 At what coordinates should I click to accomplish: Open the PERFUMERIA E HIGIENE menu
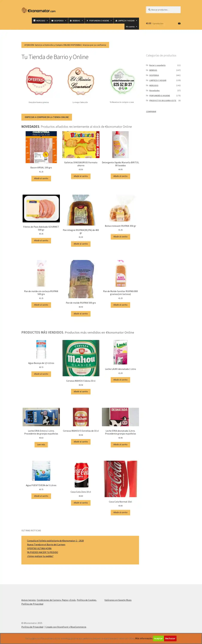[x=99, y=21]
